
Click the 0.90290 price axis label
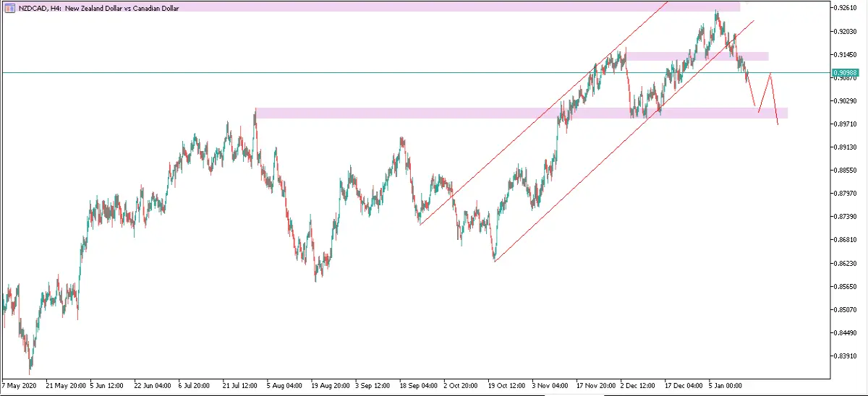[845, 100]
